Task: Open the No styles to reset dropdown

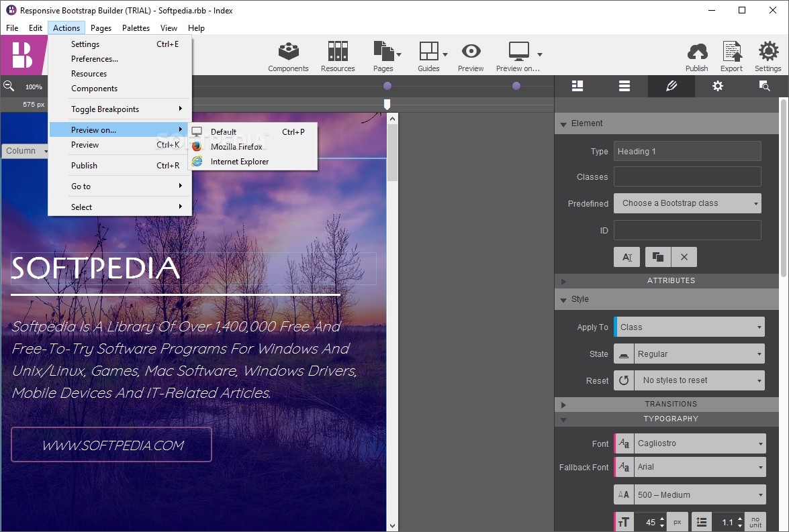Action: [700, 380]
